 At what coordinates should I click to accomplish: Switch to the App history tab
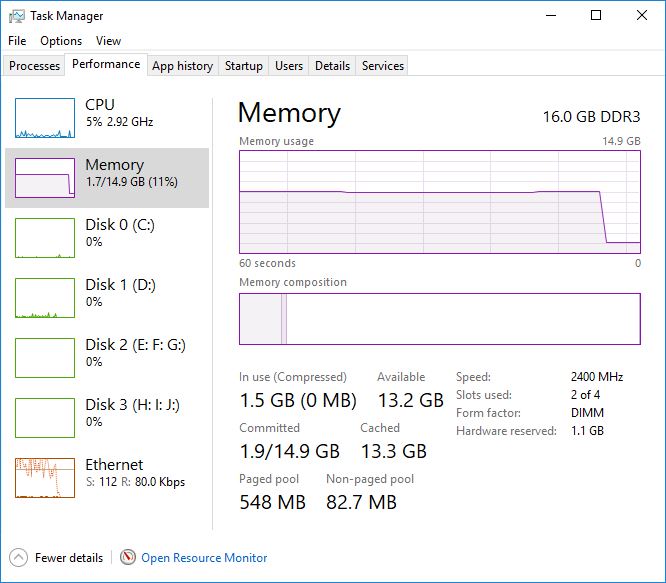pos(182,66)
